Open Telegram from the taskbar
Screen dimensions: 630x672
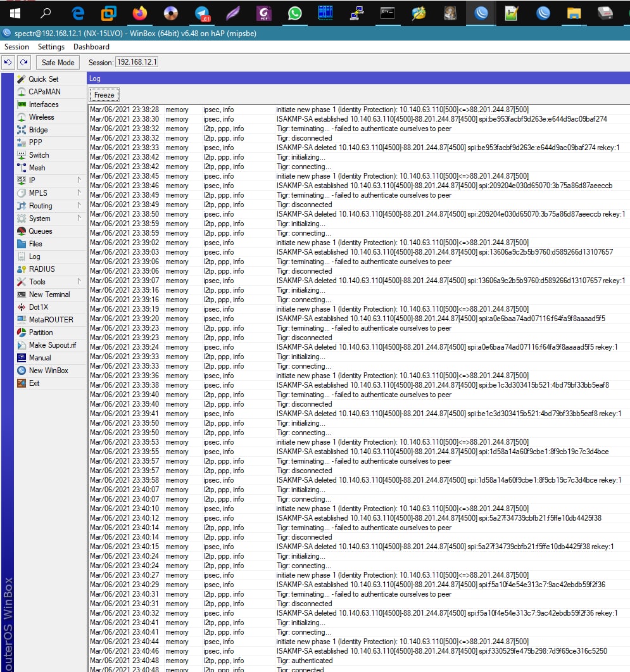coord(202,13)
